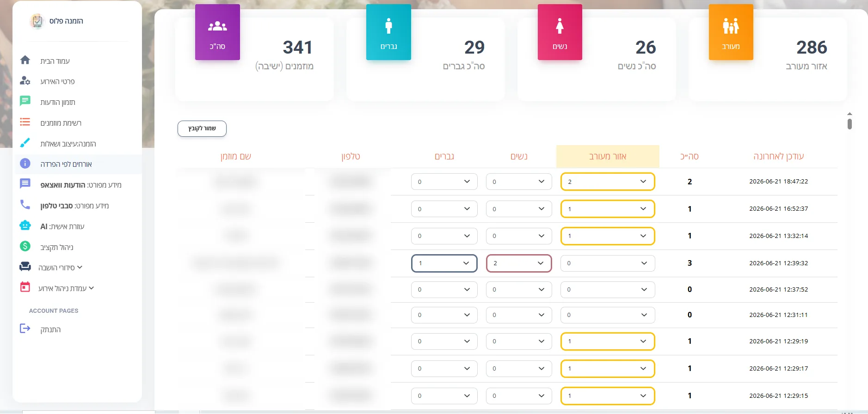Image resolution: width=868 pixels, height=414 pixels.
Task: Expand the סידורי הושבה seating submenu
Action: [x=60, y=268]
